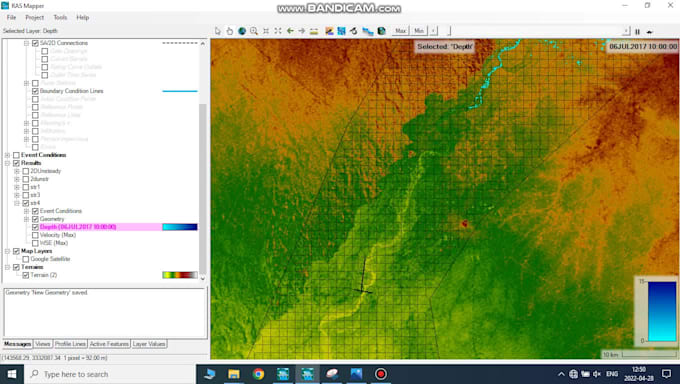Image resolution: width=680 pixels, height=384 pixels.
Task: Uncheck Boundary Condition Lines checkbox
Action: coord(36,91)
